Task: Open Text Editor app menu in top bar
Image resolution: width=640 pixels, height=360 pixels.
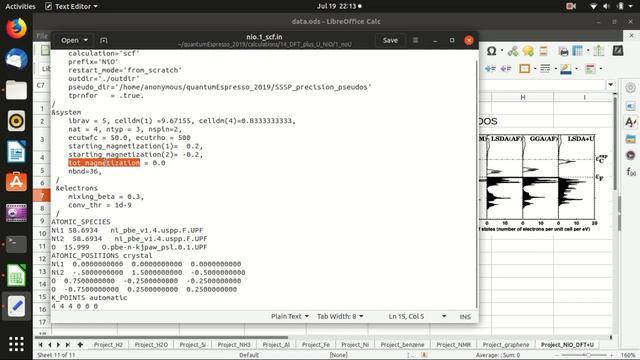Action: [71, 6]
